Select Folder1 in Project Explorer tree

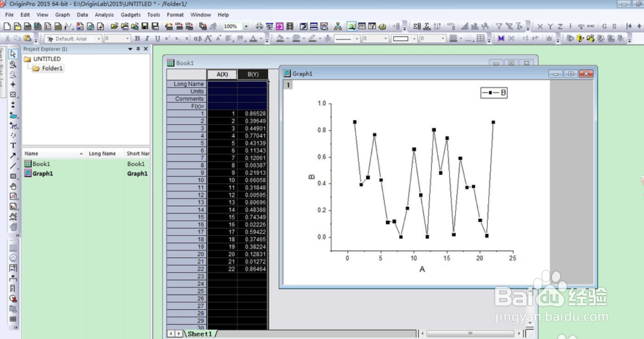coord(52,68)
